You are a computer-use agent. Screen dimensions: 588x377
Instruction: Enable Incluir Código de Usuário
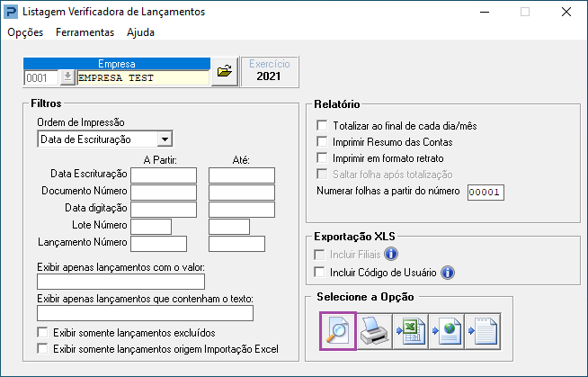pyautogui.click(x=319, y=272)
